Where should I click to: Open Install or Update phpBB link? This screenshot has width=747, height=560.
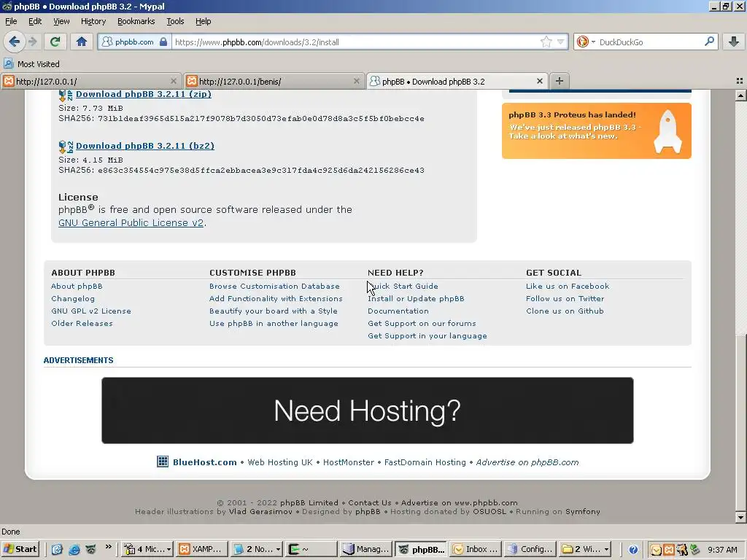(416, 298)
